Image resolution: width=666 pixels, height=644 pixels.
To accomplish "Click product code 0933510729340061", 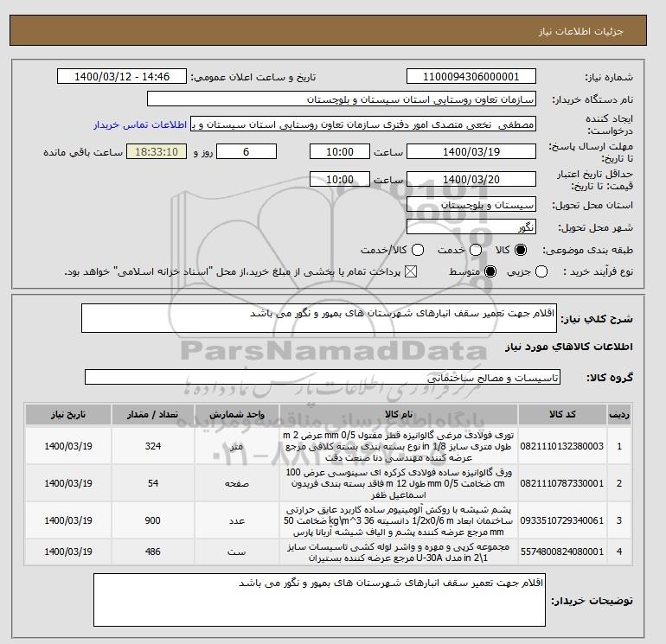I will pos(562,520).
